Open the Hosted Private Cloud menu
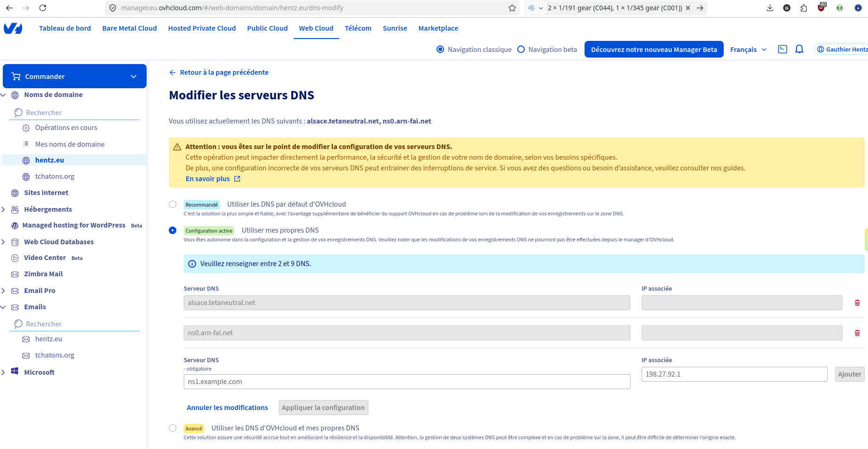The image size is (868, 449). click(202, 28)
